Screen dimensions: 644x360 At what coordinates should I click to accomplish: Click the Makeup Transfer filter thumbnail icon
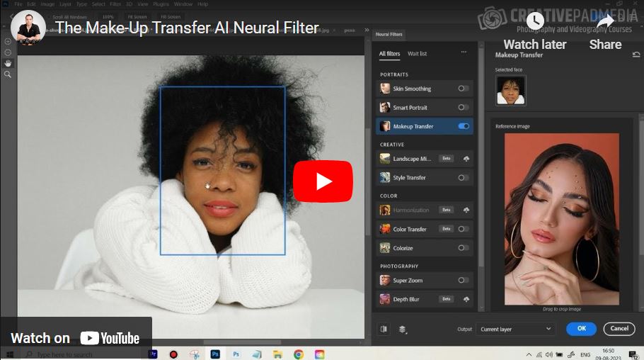point(385,126)
